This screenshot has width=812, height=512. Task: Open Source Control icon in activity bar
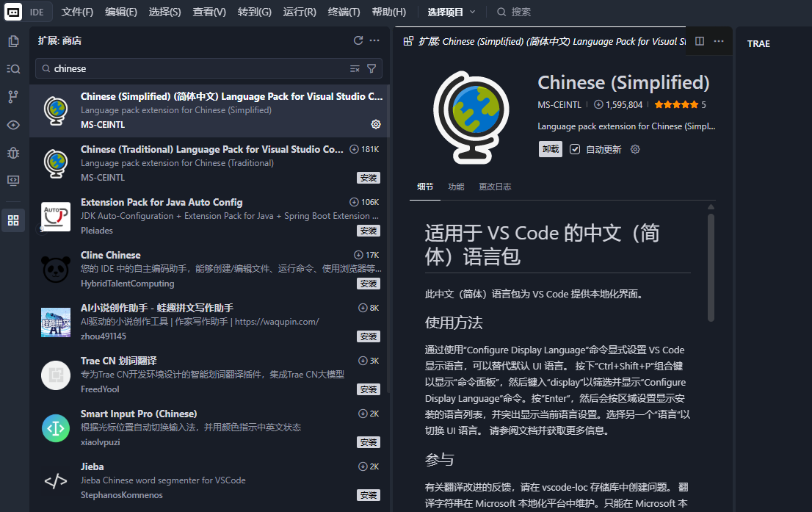click(x=13, y=97)
